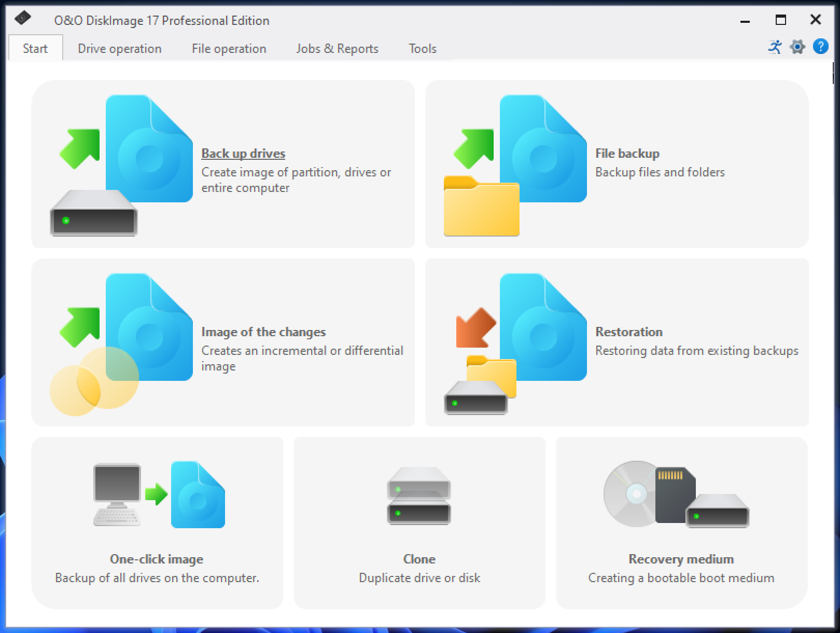Maximize the DiskImage window
Screen dimensions: 840x633
click(781, 20)
